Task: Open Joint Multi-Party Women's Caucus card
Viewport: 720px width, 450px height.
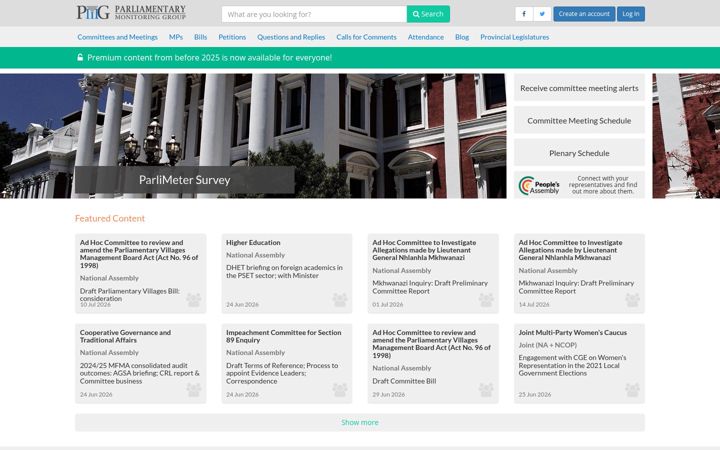Action: pyautogui.click(x=579, y=364)
